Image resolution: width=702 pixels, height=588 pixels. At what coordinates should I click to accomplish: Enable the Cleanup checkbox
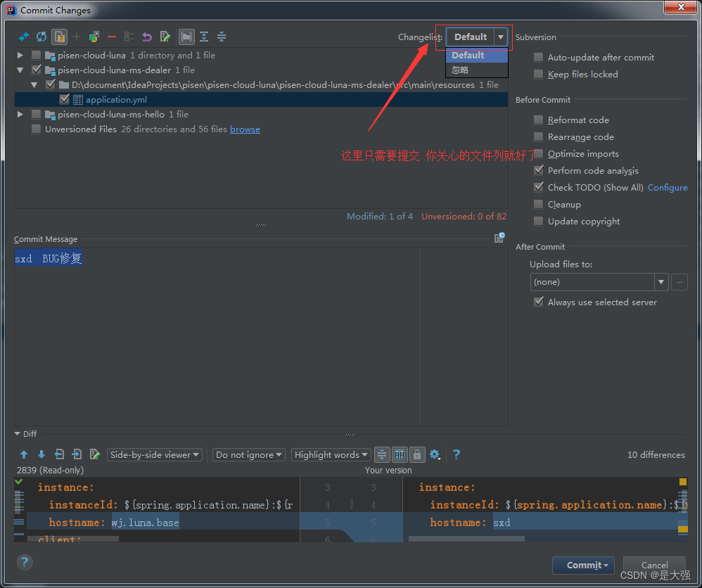click(539, 204)
